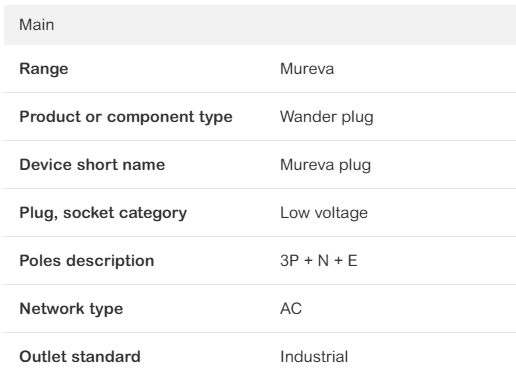
Task: Click the Mureva plug value
Action: tap(325, 165)
